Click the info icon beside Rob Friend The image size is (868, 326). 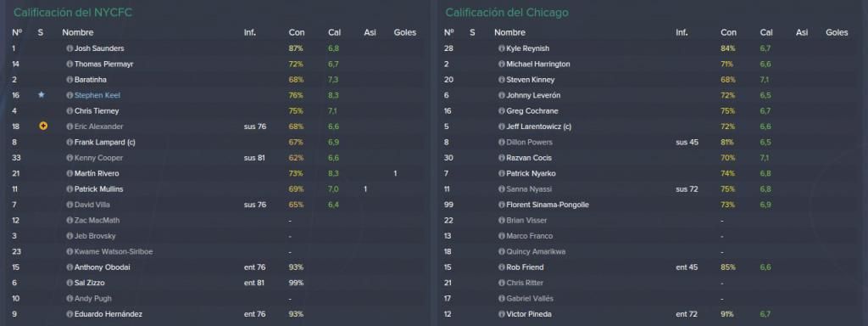[x=502, y=267]
